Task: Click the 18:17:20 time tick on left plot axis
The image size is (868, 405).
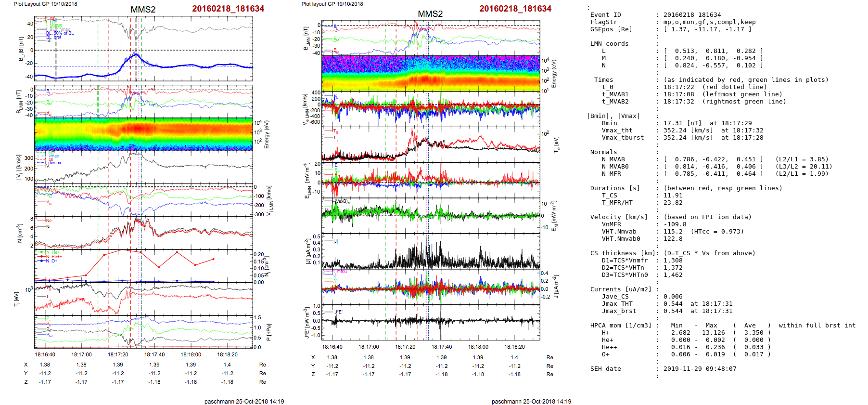Action: pyautogui.click(x=118, y=354)
